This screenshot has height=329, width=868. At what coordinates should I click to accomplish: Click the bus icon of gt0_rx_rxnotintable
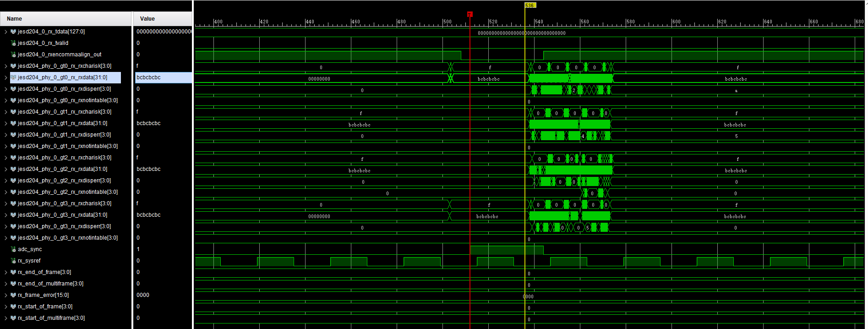coord(13,100)
